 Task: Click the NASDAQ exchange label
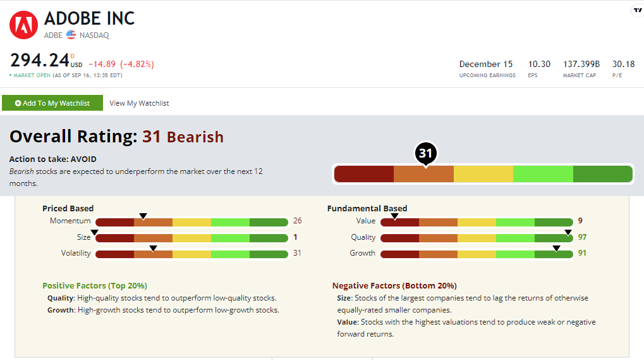pyautogui.click(x=94, y=35)
